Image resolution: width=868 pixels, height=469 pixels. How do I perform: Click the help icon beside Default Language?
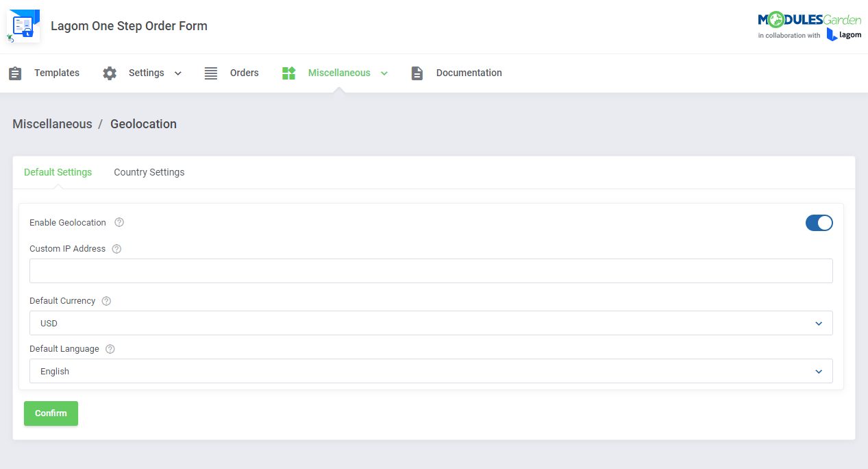tap(110, 349)
